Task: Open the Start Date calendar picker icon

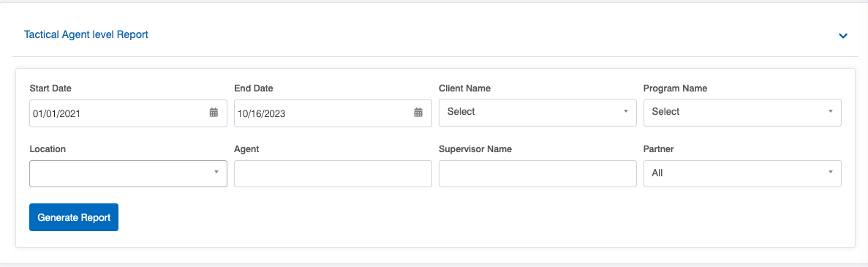Action: 214,113
